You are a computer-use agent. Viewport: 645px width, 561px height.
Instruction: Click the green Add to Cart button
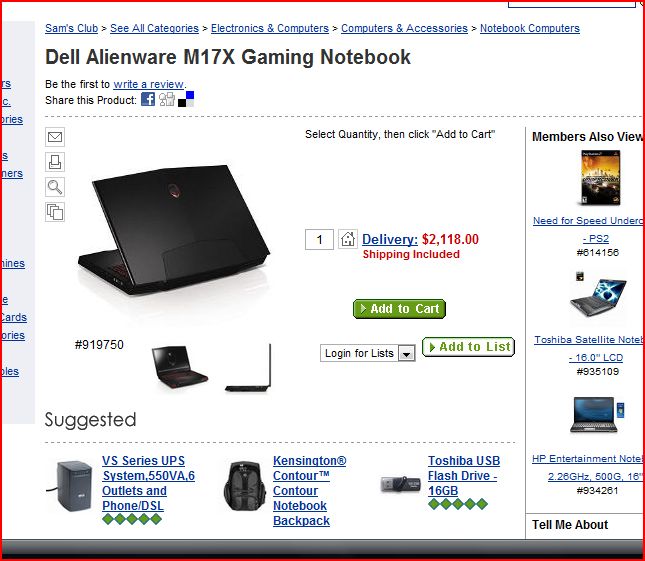pyautogui.click(x=399, y=309)
